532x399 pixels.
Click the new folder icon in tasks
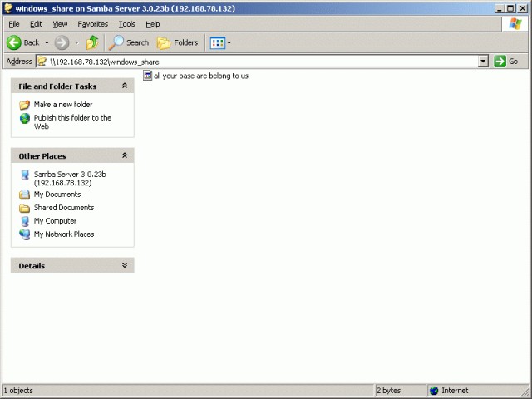click(x=24, y=105)
